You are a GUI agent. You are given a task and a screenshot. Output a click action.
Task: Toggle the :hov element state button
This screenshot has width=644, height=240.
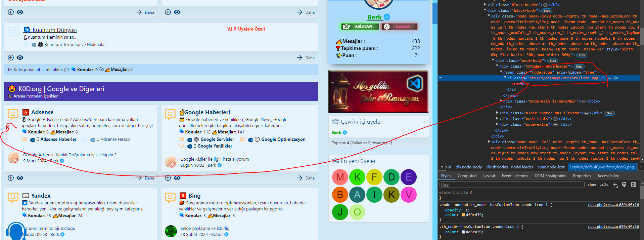592,185
